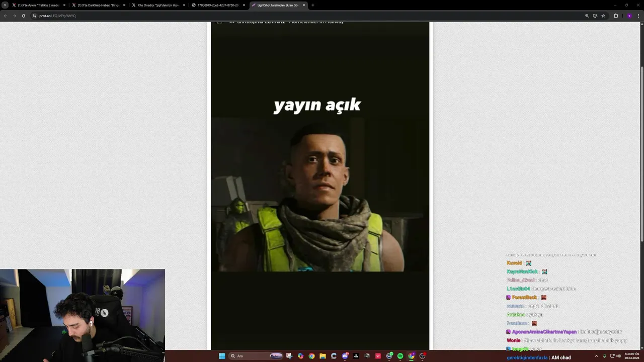View site information icon in address bar
Viewport: 644px width, 362px height.
pos(35,16)
